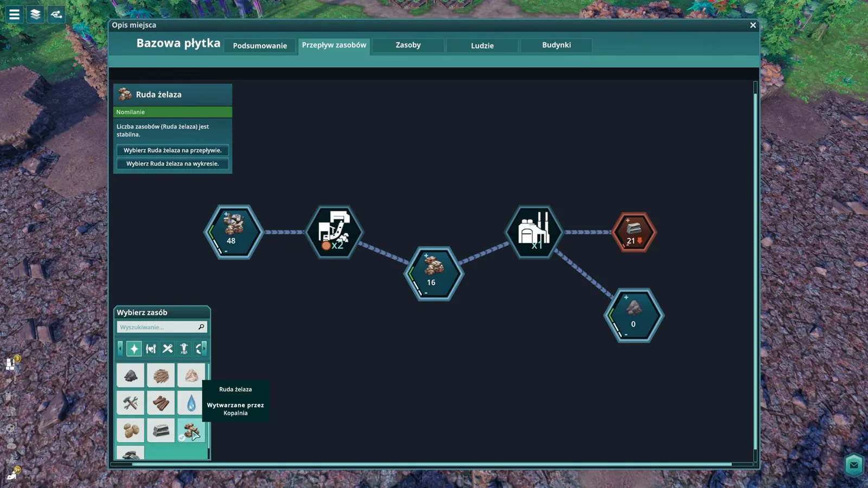Select the mine building node marked x2

[334, 232]
